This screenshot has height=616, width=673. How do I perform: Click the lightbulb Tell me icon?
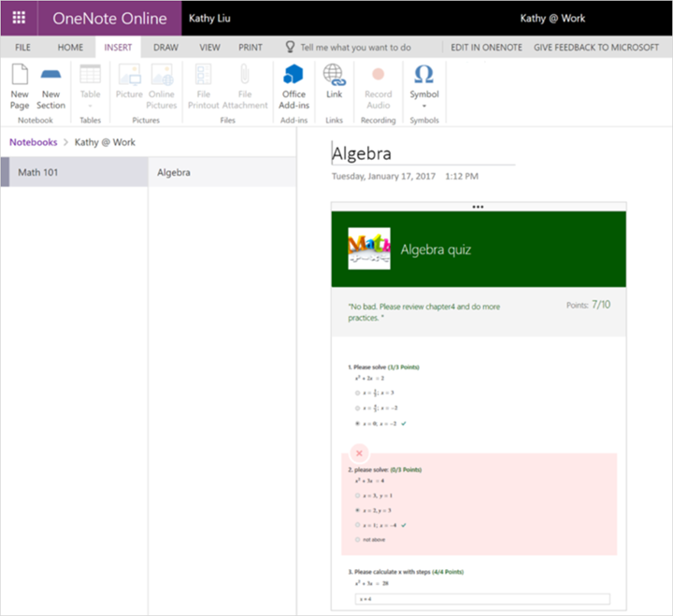pyautogui.click(x=290, y=47)
